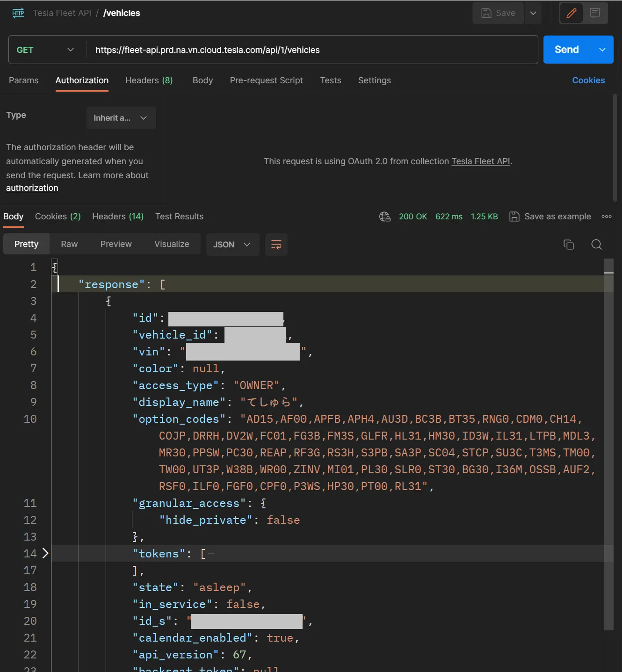Select the Visualize view

coord(172,244)
